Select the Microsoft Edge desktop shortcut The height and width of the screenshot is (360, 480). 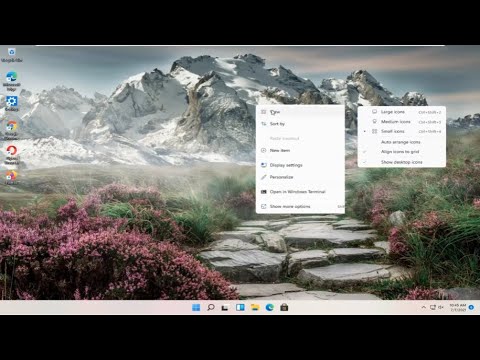pos(12,81)
